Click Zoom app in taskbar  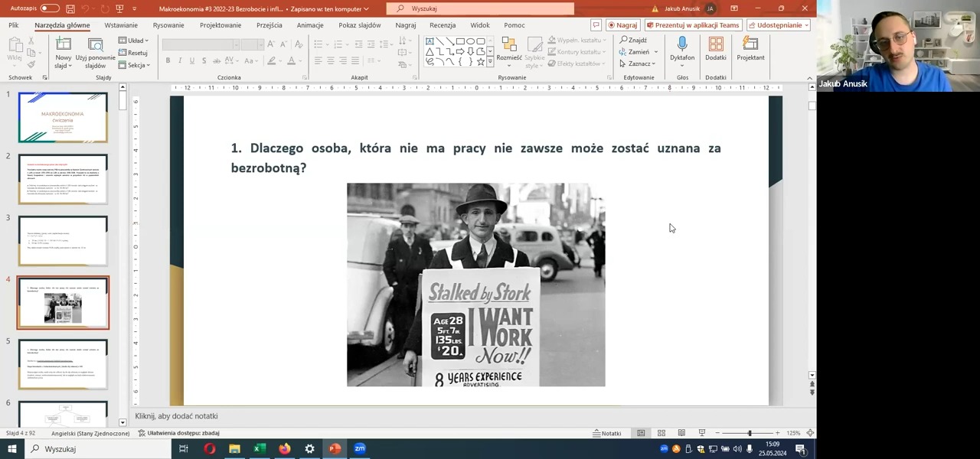pos(360,449)
